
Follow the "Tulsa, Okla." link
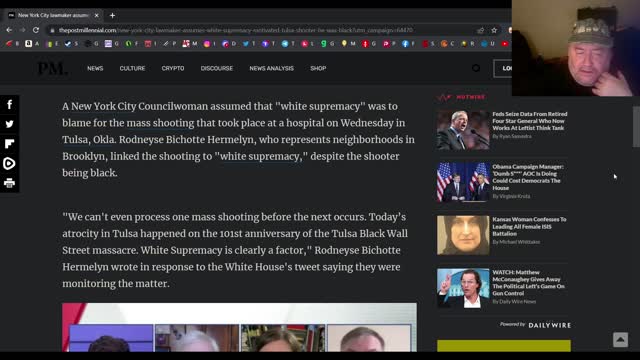click(x=89, y=140)
